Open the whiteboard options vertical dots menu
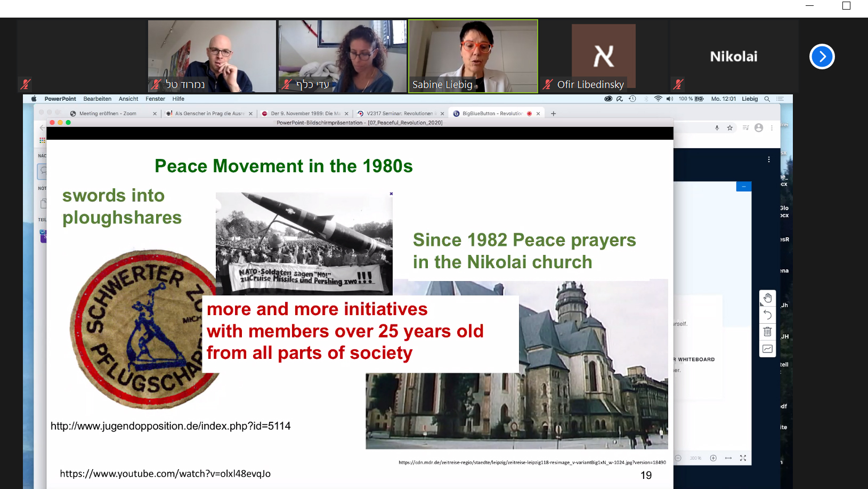This screenshot has height=489, width=868. point(768,159)
